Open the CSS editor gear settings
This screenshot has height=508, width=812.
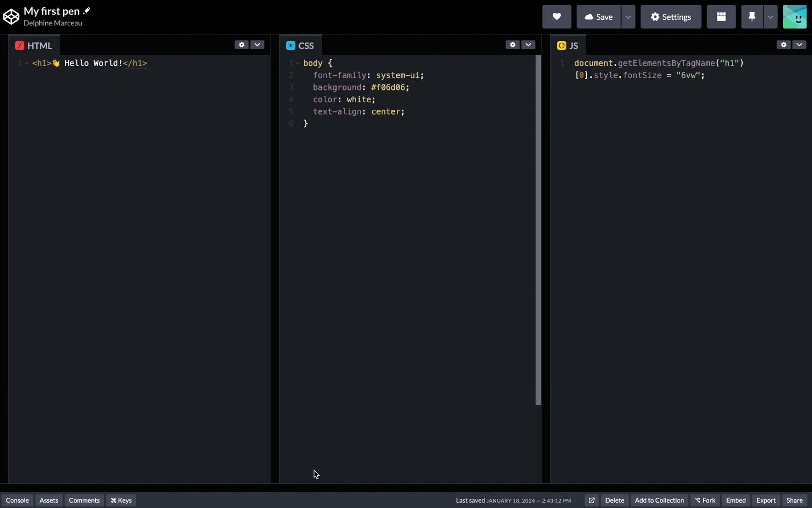coord(512,45)
